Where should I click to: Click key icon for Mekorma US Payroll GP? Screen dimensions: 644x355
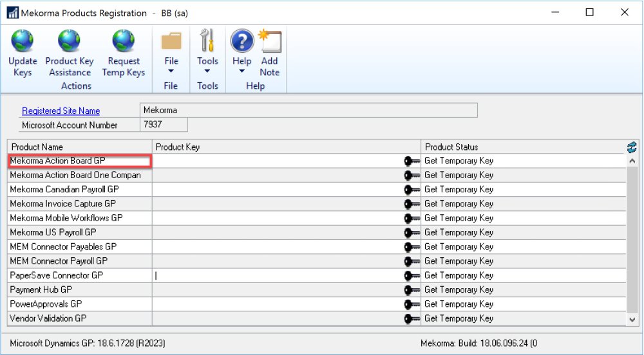(412, 233)
